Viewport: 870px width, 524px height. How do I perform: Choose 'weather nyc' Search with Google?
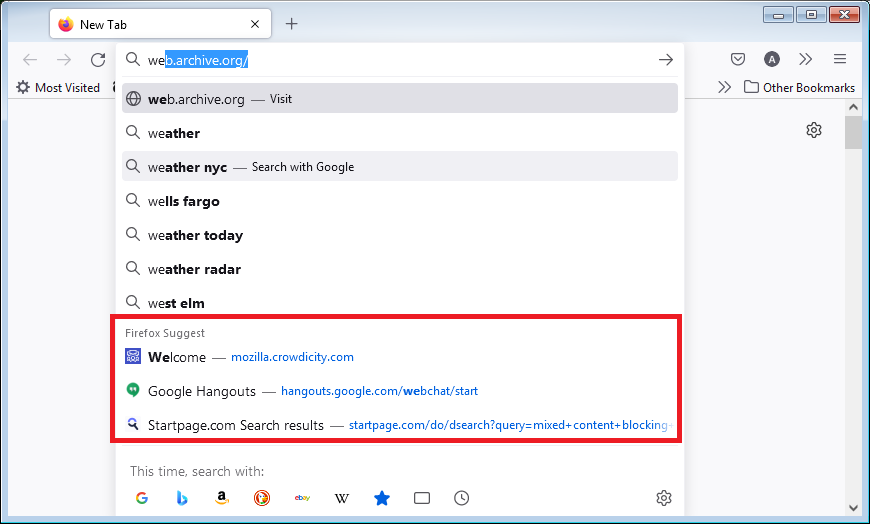[x=399, y=167]
